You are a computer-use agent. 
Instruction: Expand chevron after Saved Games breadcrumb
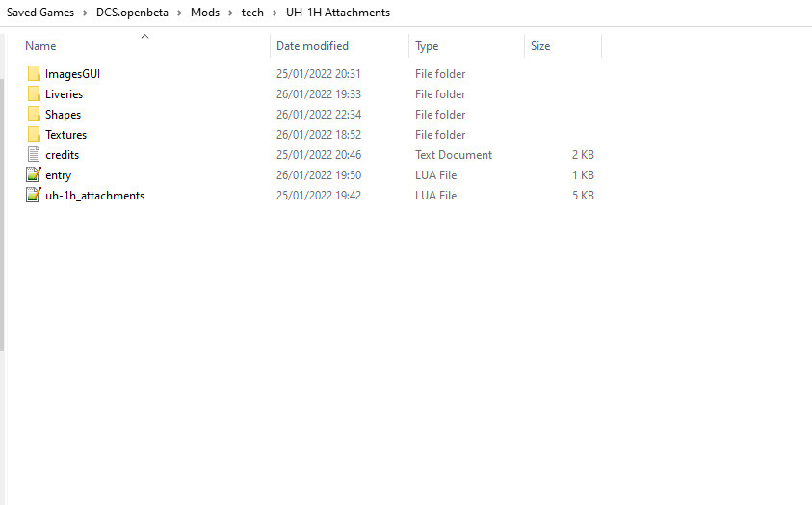tap(85, 13)
